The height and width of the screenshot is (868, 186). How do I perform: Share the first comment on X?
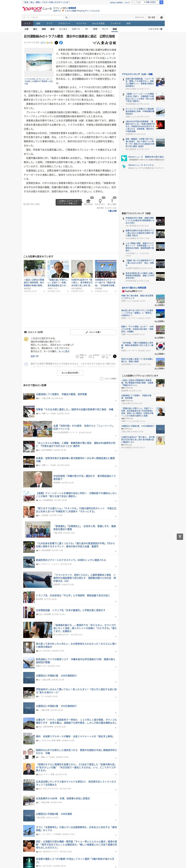point(115,356)
